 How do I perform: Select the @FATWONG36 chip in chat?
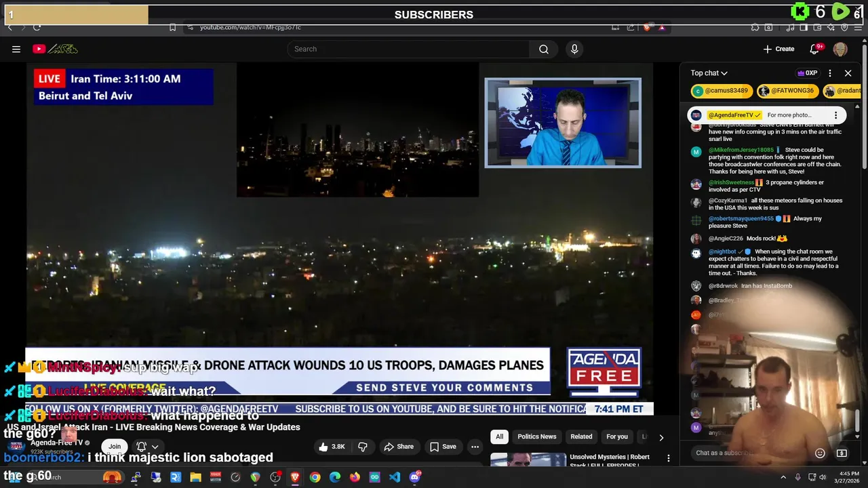pos(787,91)
